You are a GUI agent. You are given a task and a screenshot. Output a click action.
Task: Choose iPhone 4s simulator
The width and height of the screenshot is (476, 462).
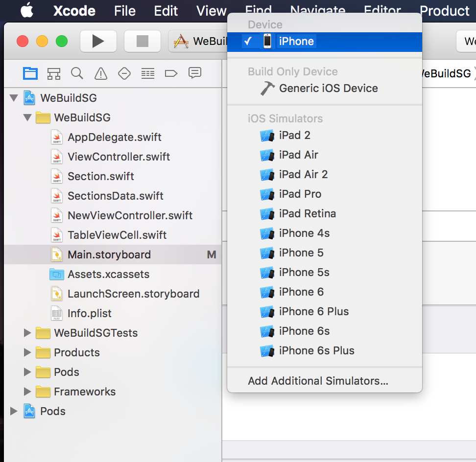pos(325,233)
